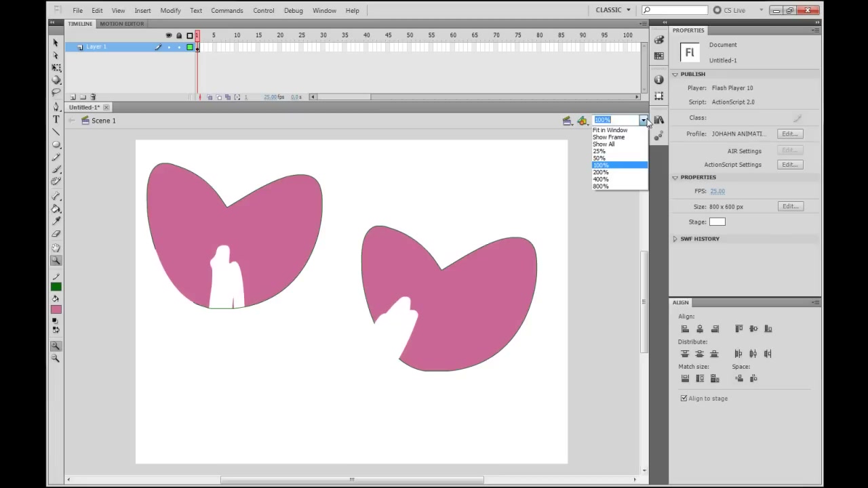This screenshot has height=488, width=868.
Task: Click the Edit Scene clapper icon
Action: 567,121
